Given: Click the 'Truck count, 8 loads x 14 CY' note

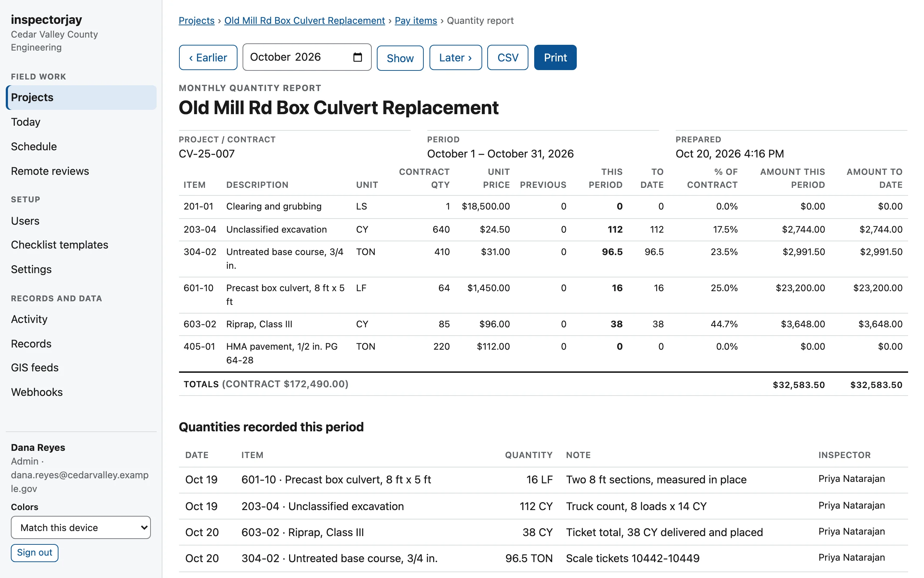Looking at the screenshot, I should [636, 506].
